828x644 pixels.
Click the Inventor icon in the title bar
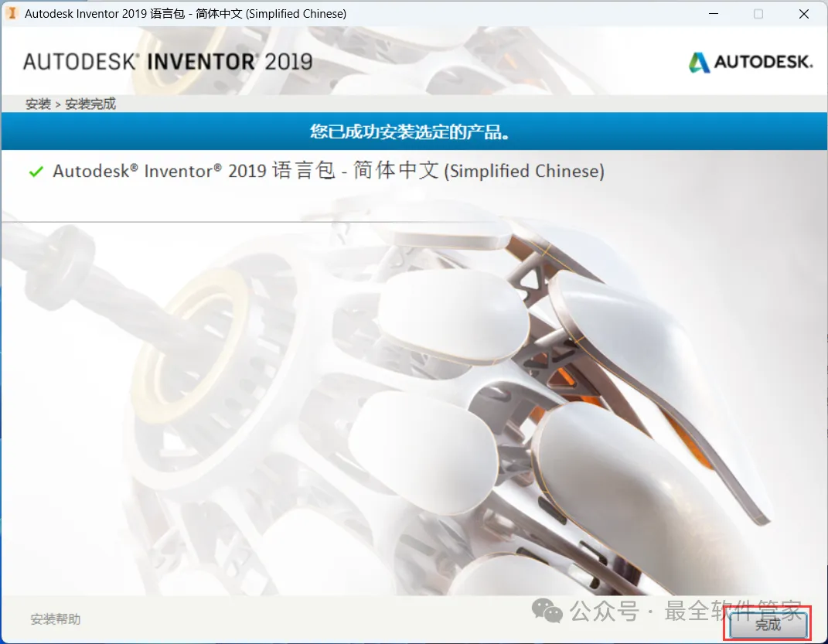[x=11, y=13]
